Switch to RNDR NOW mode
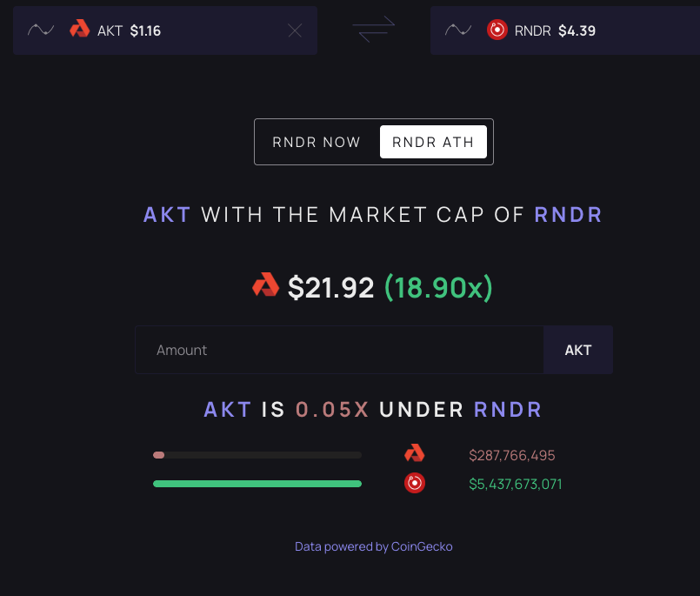The image size is (700, 596). (x=317, y=142)
